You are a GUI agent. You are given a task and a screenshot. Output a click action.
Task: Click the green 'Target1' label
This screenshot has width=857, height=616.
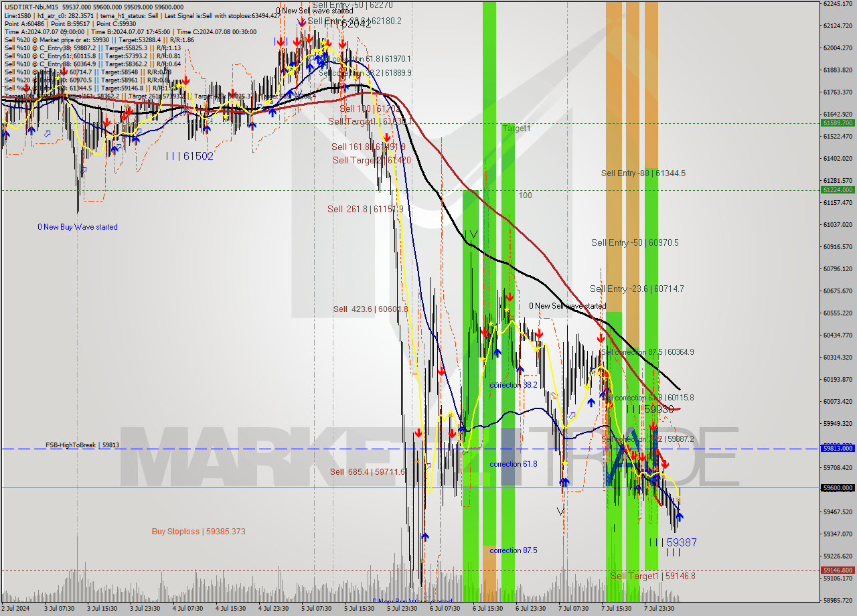pos(516,128)
